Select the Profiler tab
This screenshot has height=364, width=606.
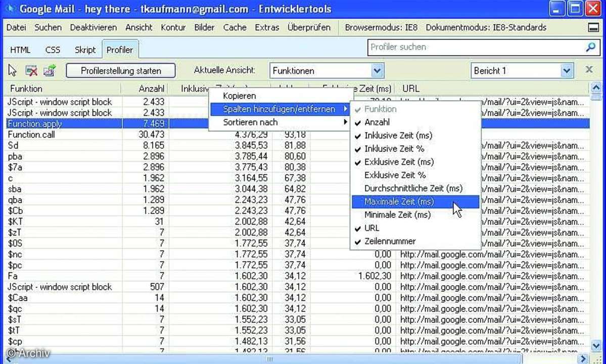(120, 50)
